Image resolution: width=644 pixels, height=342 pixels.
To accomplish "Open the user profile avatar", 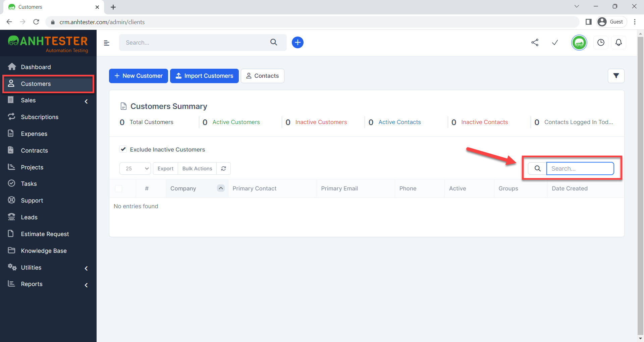I will click(579, 43).
